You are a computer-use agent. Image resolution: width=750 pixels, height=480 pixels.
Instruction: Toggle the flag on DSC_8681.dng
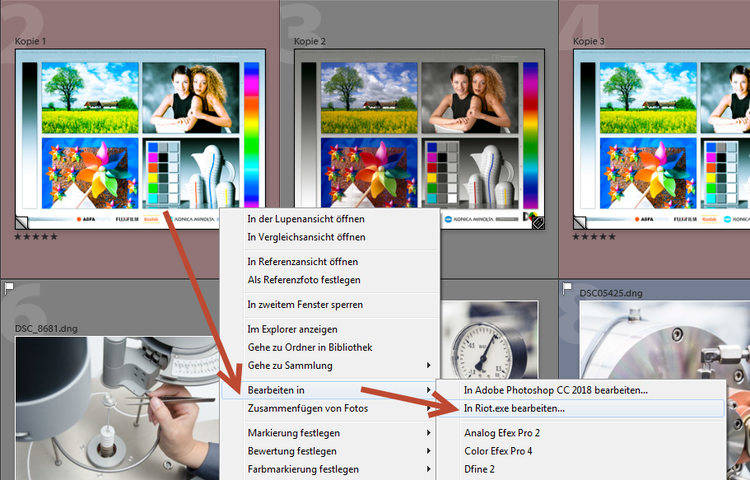tap(7, 288)
